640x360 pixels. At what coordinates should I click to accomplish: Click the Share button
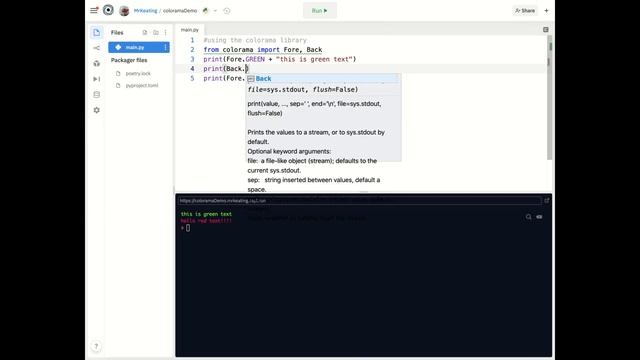coord(525,11)
